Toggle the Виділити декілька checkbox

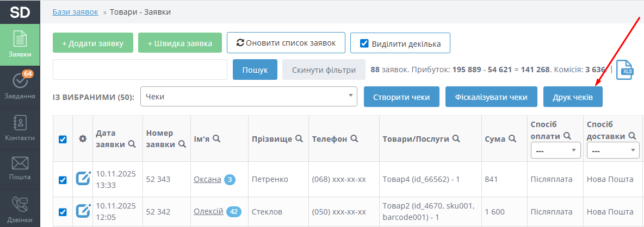pyautogui.click(x=364, y=43)
